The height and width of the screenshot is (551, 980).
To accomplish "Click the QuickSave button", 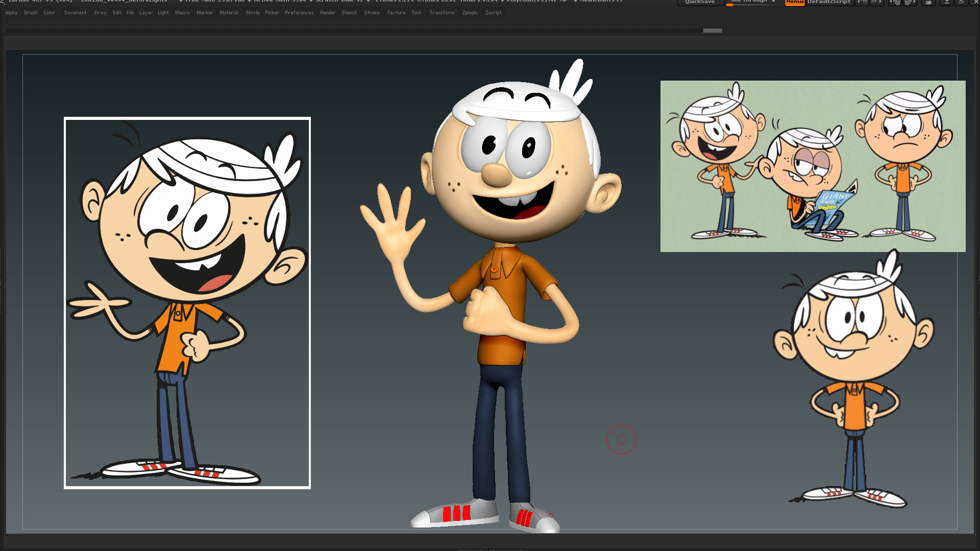I will coord(700,2).
